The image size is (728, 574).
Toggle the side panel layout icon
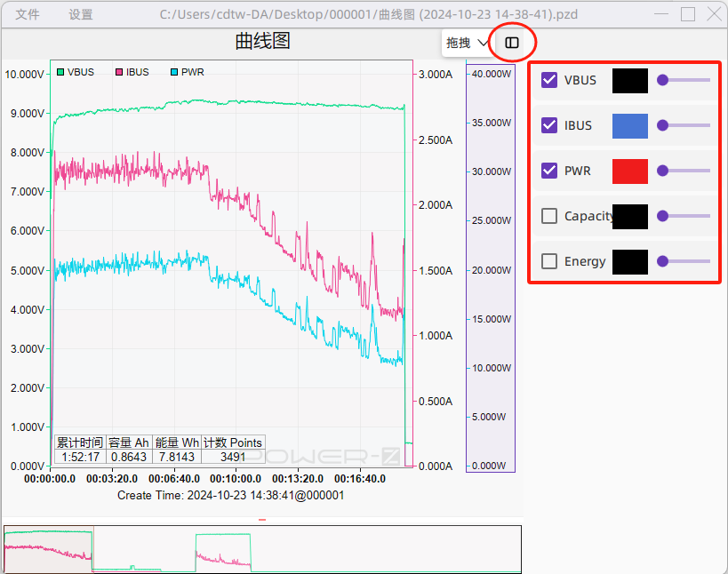coord(512,43)
